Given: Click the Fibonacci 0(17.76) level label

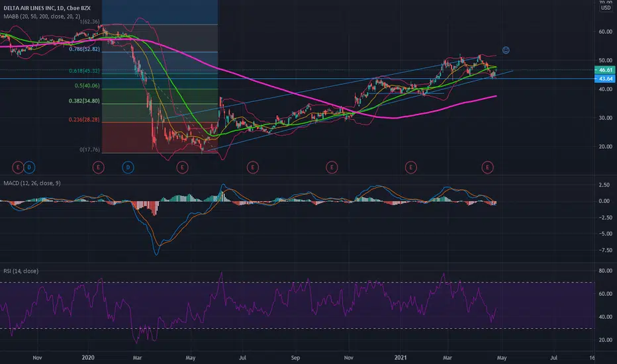Looking at the screenshot, I should [x=89, y=150].
